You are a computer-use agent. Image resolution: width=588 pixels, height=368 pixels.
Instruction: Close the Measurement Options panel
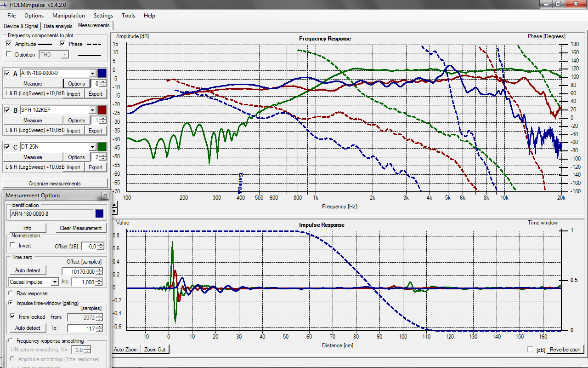click(105, 195)
